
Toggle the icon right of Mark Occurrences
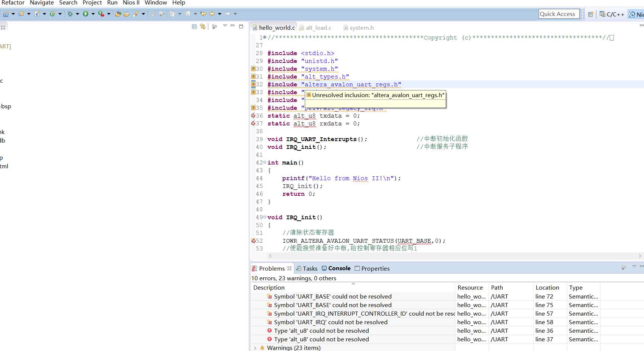(161, 14)
